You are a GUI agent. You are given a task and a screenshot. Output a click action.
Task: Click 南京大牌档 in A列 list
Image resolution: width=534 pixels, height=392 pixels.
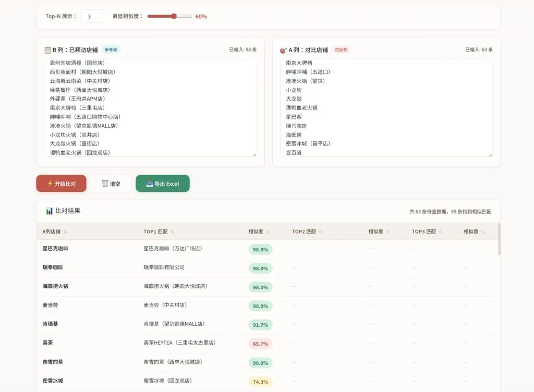tap(299, 63)
